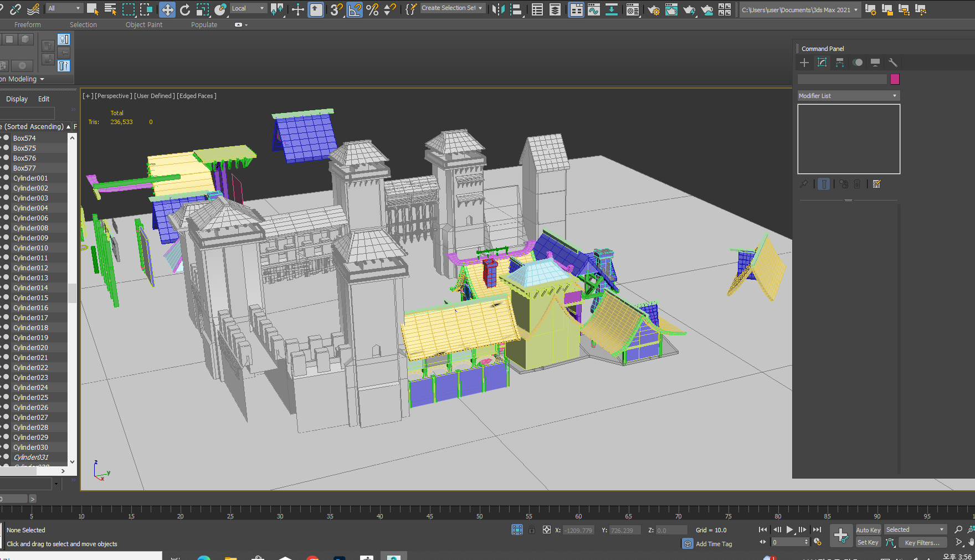Activate the Rotate tool

[185, 9]
